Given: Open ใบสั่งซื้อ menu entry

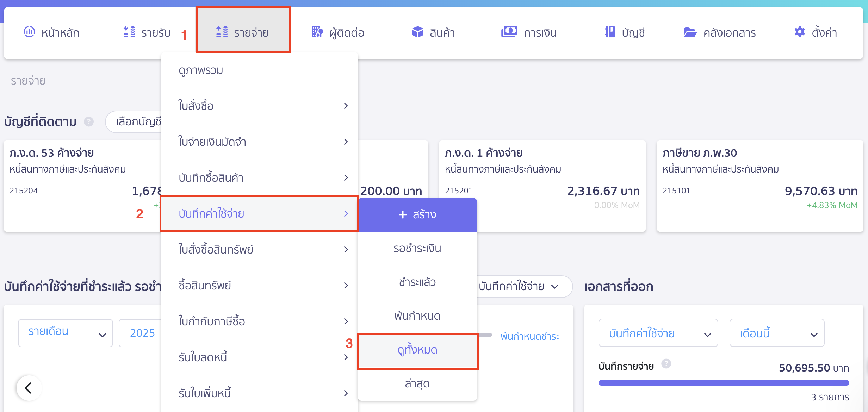Looking at the screenshot, I should (x=260, y=106).
